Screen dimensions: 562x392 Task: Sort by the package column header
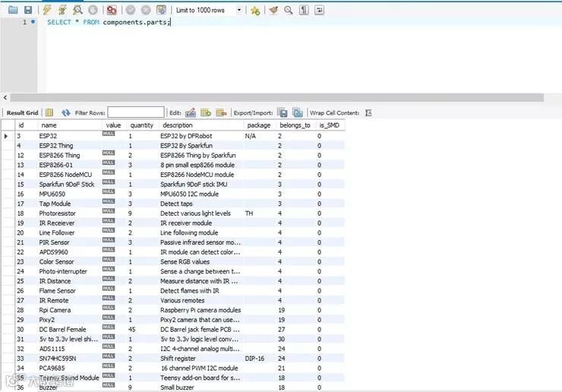259,125
